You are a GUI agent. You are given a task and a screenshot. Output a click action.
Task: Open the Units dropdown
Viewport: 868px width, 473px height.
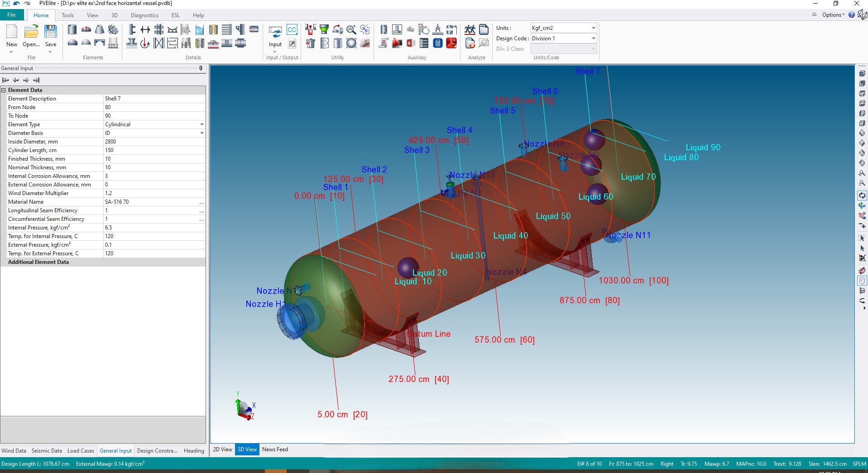click(593, 28)
